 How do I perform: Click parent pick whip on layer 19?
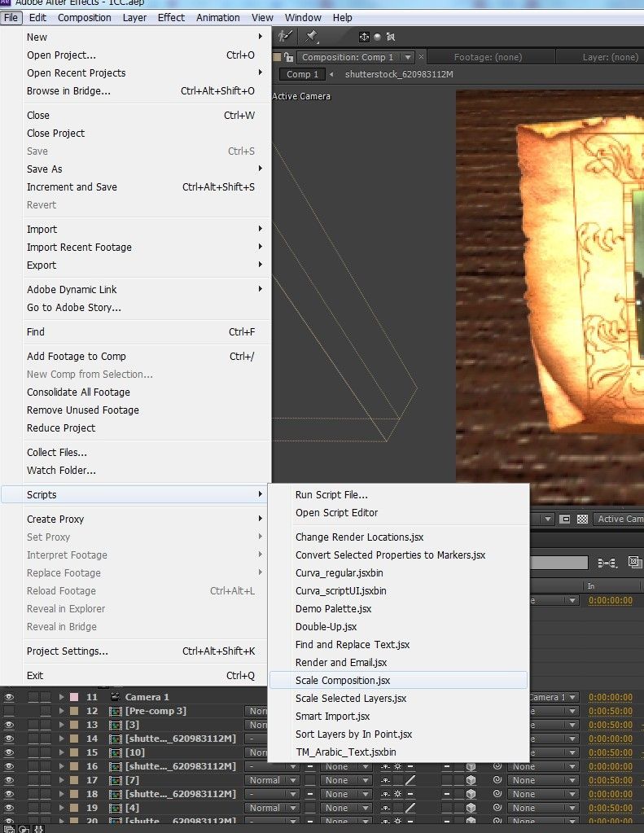point(497,808)
